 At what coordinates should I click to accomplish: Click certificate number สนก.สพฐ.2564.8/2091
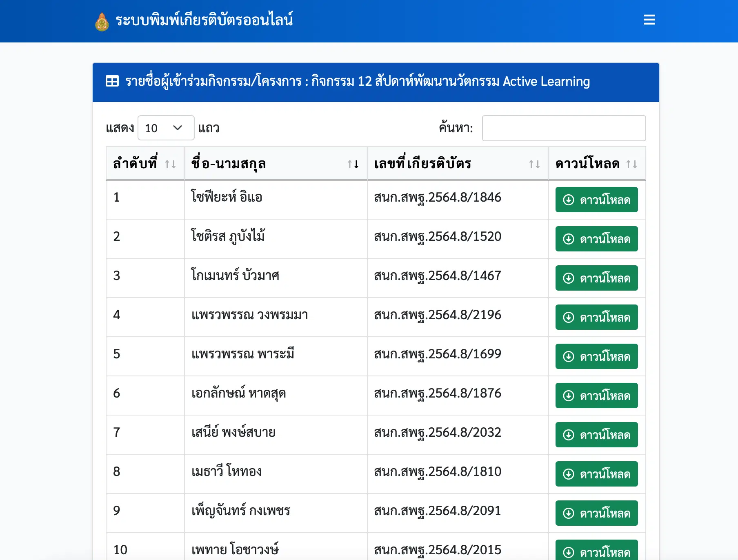438,511
